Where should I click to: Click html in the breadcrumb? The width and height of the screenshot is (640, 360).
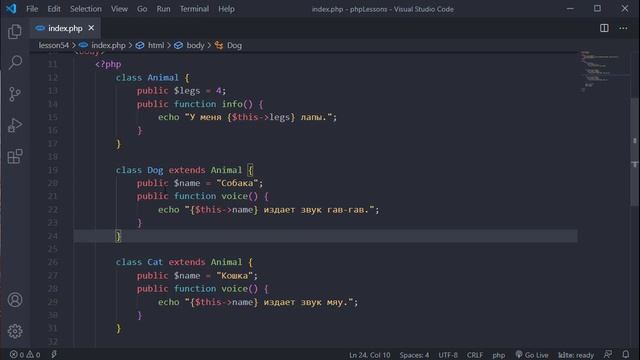(x=156, y=45)
